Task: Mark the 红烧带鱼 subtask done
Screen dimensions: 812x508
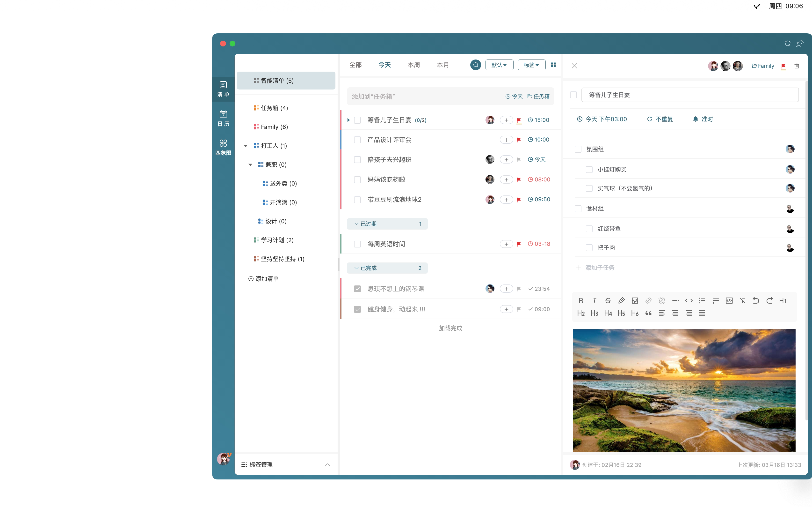Action: tap(589, 229)
